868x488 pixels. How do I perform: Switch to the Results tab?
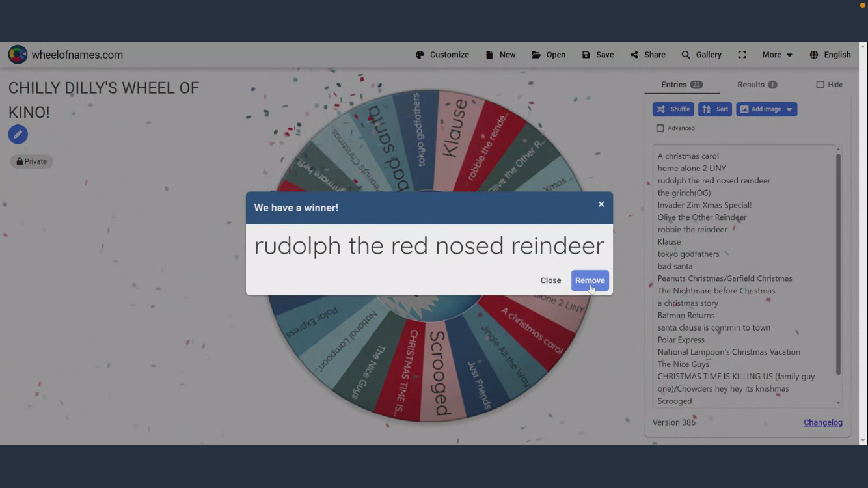tap(757, 85)
